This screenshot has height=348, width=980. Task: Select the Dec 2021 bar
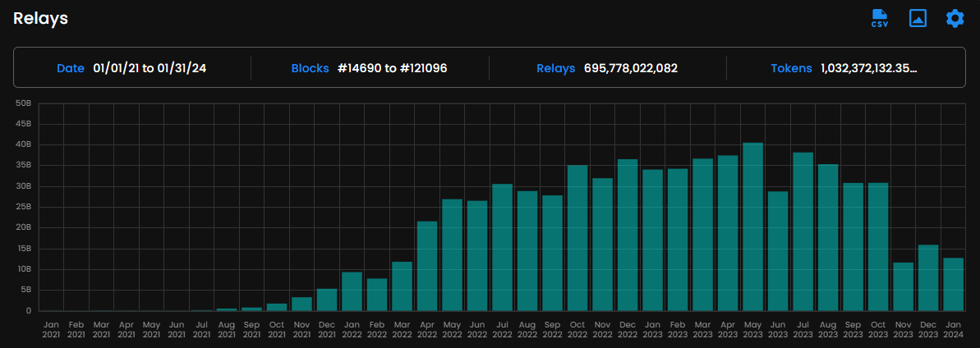point(327,300)
